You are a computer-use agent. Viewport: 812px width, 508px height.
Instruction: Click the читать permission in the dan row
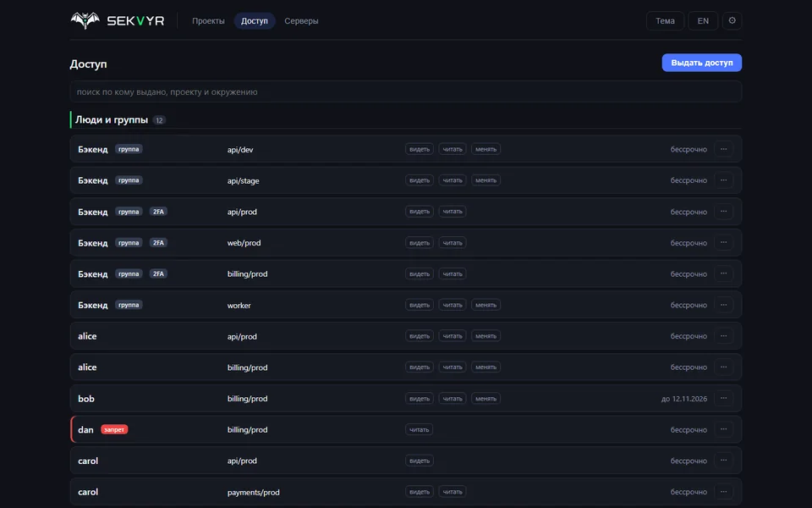point(419,430)
